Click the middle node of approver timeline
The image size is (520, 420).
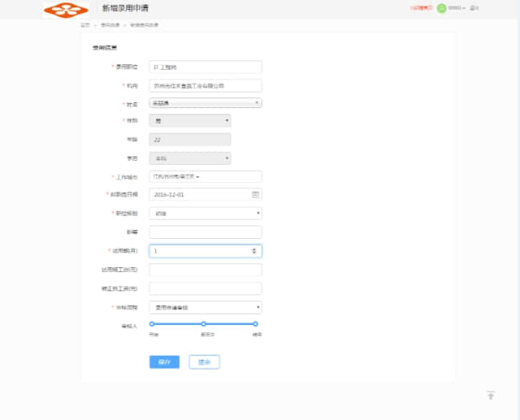pyautogui.click(x=203, y=324)
